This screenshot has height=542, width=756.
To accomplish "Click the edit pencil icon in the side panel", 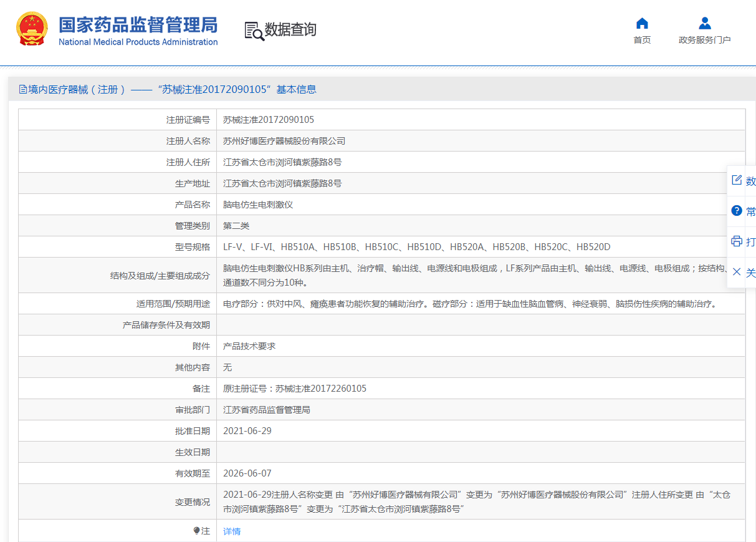I will (x=737, y=180).
